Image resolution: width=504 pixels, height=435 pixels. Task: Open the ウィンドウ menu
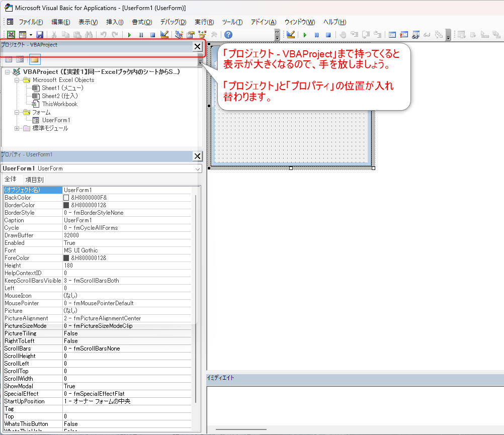300,22
